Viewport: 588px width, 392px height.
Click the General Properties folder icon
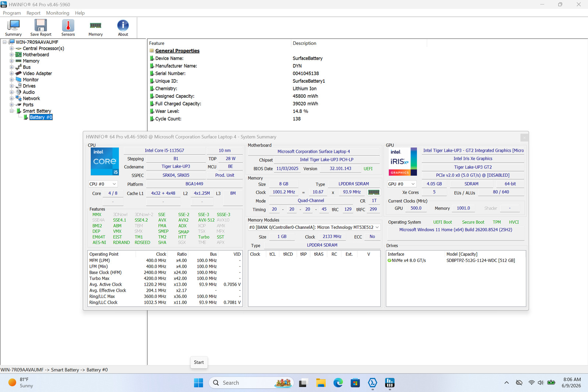coord(152,51)
